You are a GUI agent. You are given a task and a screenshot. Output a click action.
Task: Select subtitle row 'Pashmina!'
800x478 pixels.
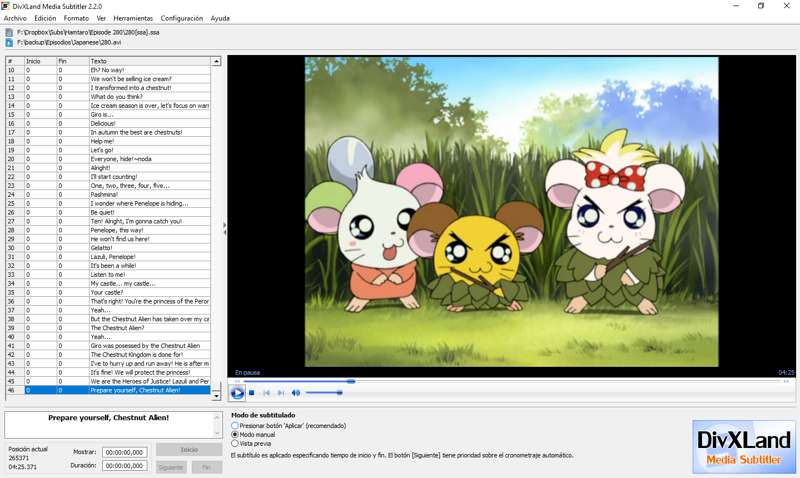click(108, 194)
